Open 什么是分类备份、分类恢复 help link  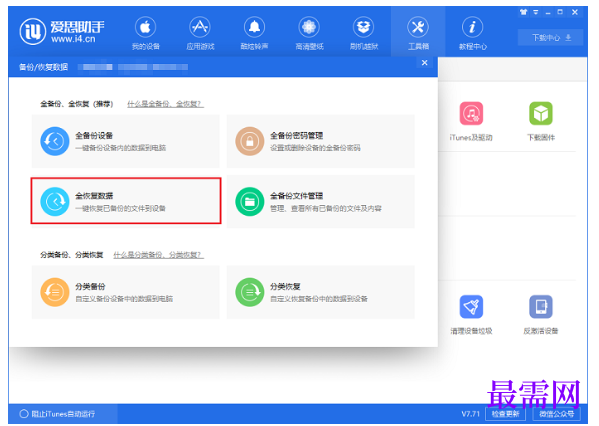[159, 255]
